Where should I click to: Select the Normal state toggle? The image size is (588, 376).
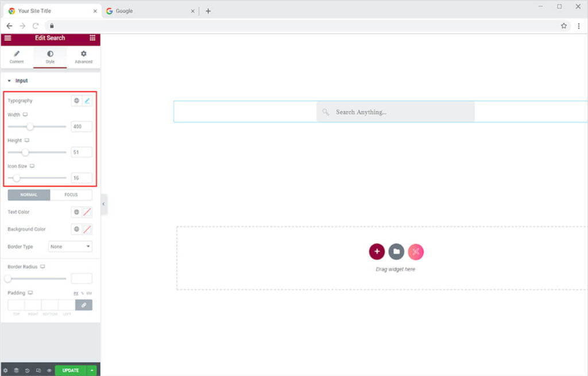pos(29,195)
